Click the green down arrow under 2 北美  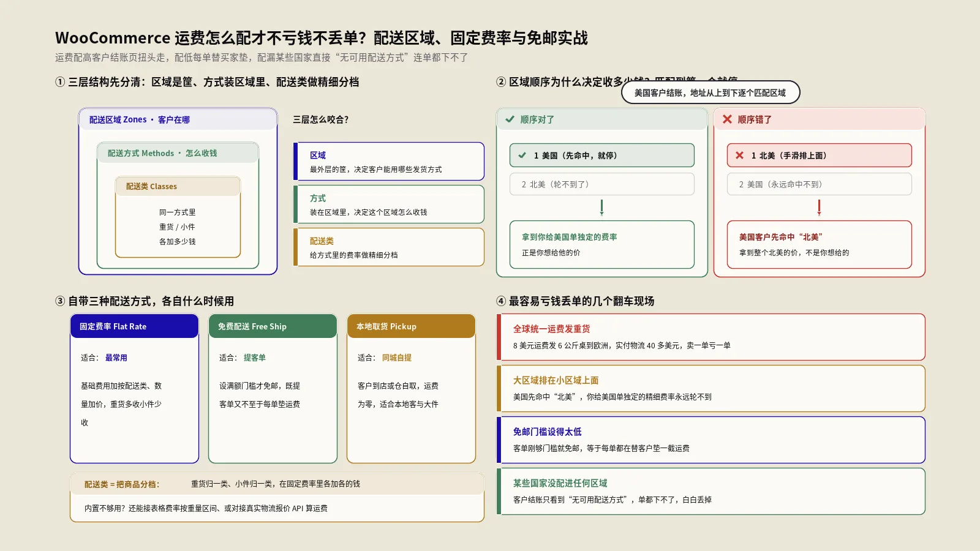[601, 208]
